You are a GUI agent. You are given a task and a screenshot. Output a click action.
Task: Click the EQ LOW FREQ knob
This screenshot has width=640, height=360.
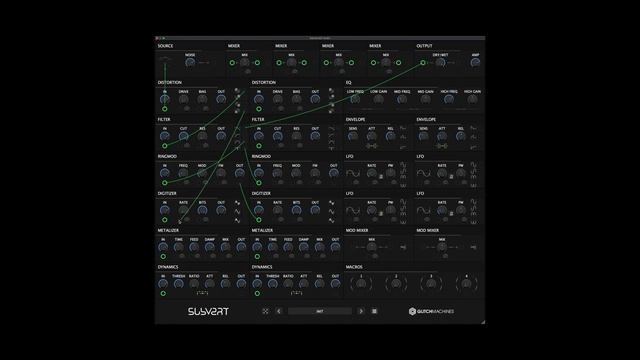(355, 99)
